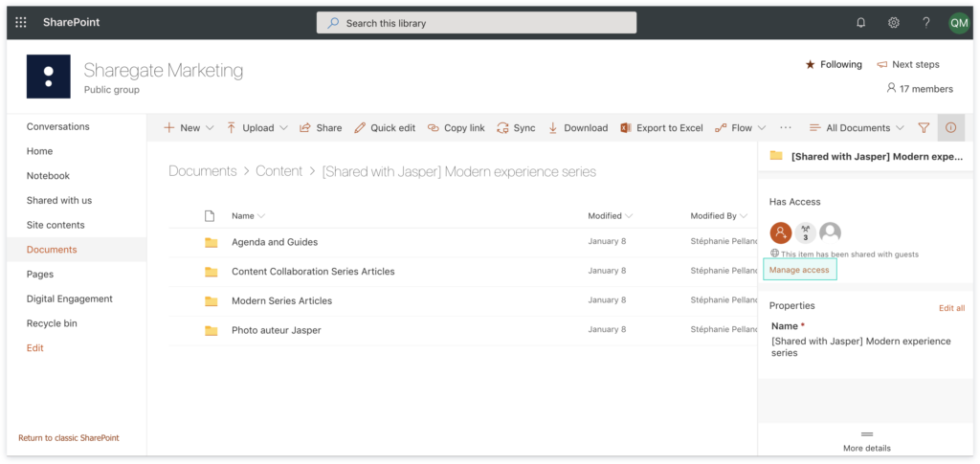
Task: Open the notifications bell
Action: [860, 22]
